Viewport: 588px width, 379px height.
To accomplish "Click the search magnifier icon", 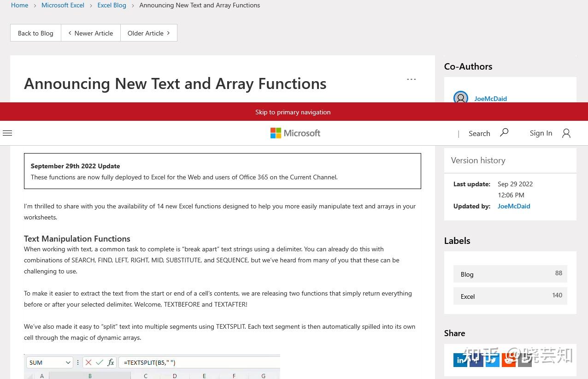I will coord(504,133).
